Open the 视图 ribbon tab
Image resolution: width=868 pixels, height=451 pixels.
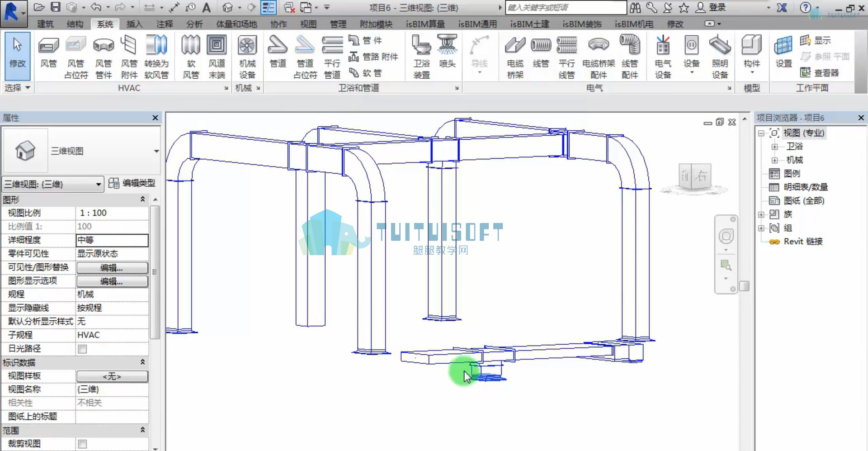[308, 24]
